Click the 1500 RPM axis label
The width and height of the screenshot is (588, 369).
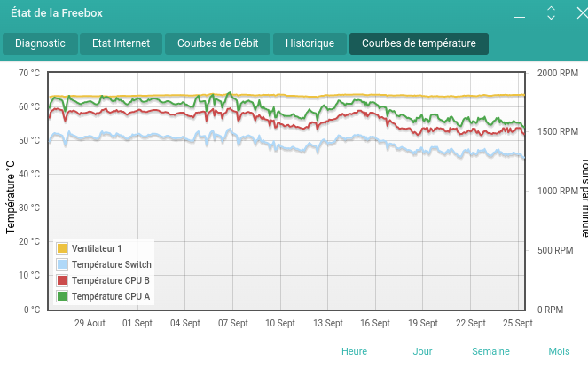tap(558, 131)
